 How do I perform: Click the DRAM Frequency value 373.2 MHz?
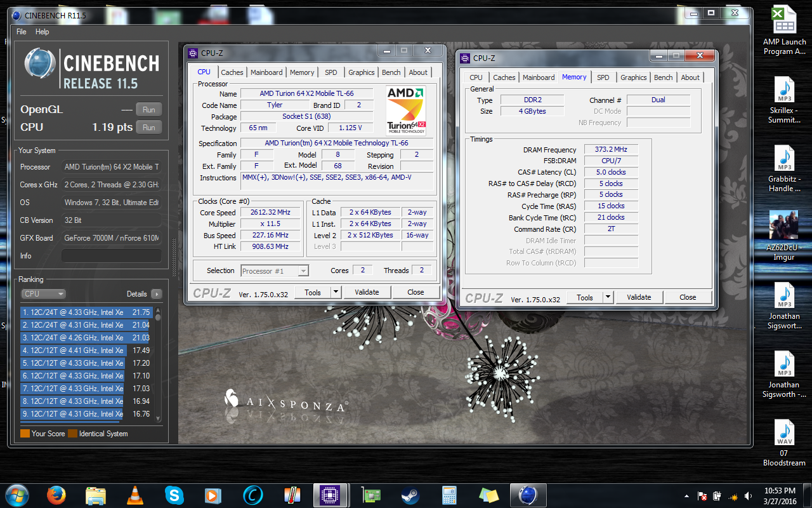[611, 150]
